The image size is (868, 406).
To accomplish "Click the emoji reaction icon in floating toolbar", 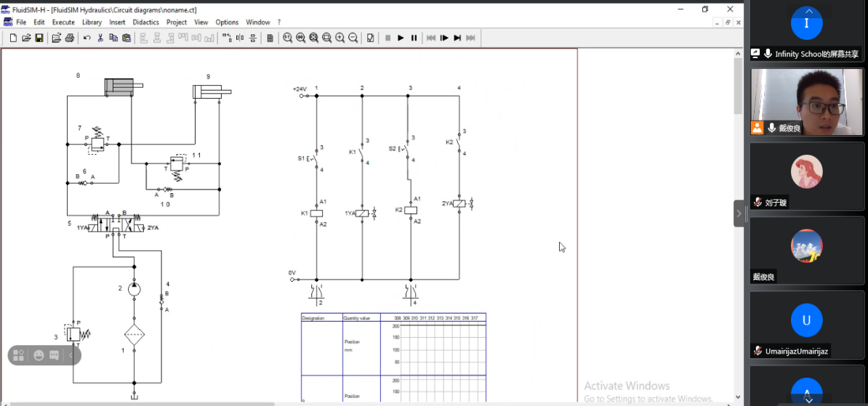I will 39,355.
